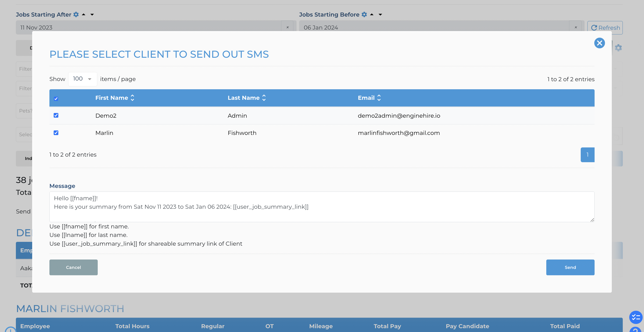This screenshot has width=644, height=332.
Task: Open the items per page dropdown
Action: pos(83,79)
